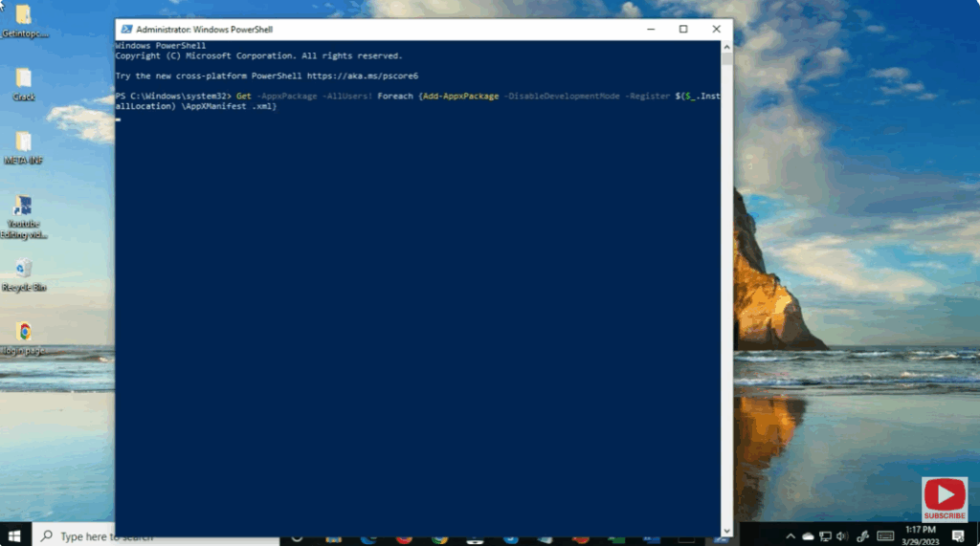Screen dimensions: 980x546
Task: Open the notification center icon
Action: [x=958, y=536]
